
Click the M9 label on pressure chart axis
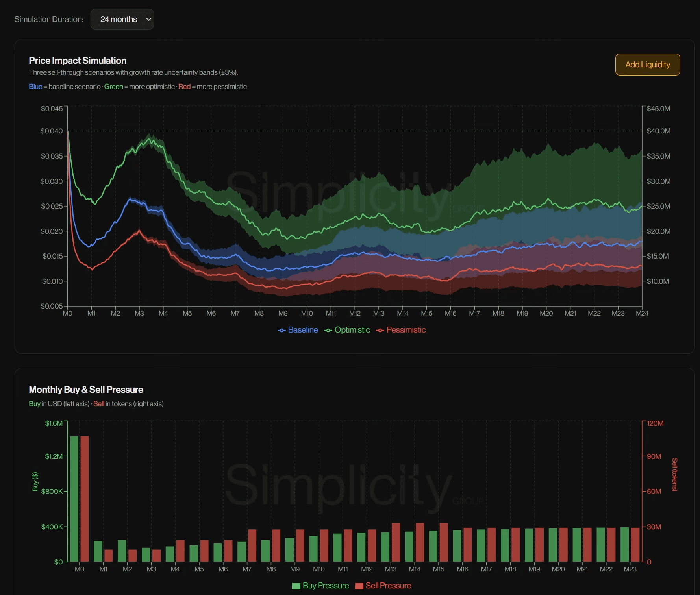pos(295,569)
